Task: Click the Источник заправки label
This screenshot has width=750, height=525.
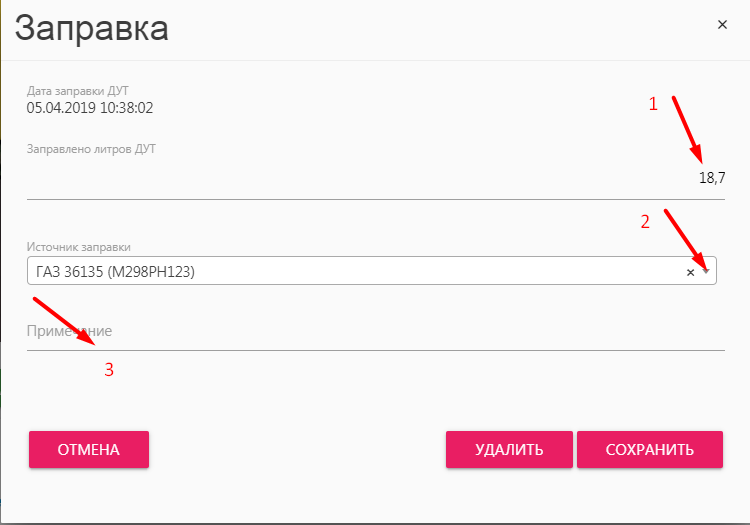Action: 78,247
